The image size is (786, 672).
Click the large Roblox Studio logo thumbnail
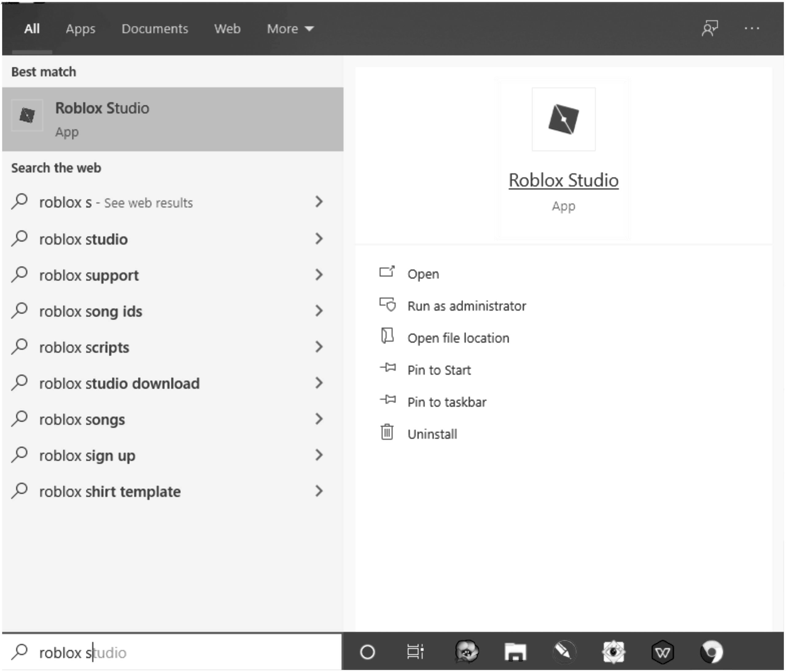coord(563,119)
